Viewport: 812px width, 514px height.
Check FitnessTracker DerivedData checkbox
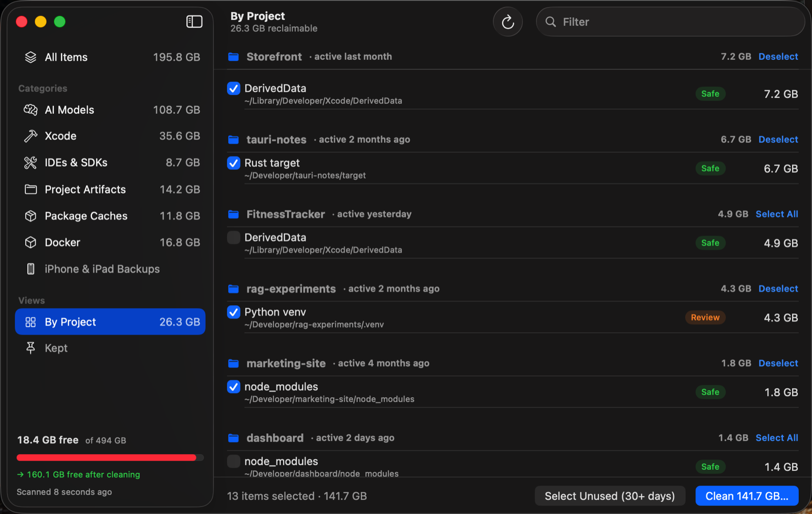(233, 238)
